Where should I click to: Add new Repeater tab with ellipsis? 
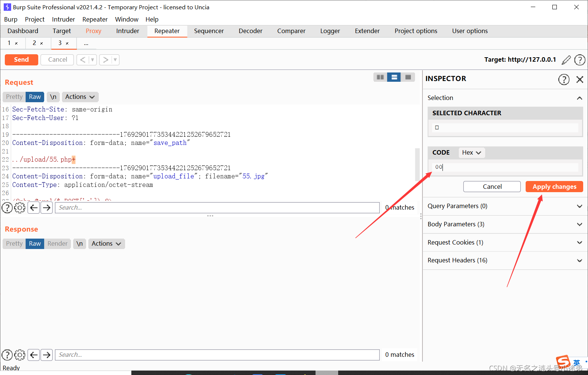(x=86, y=43)
